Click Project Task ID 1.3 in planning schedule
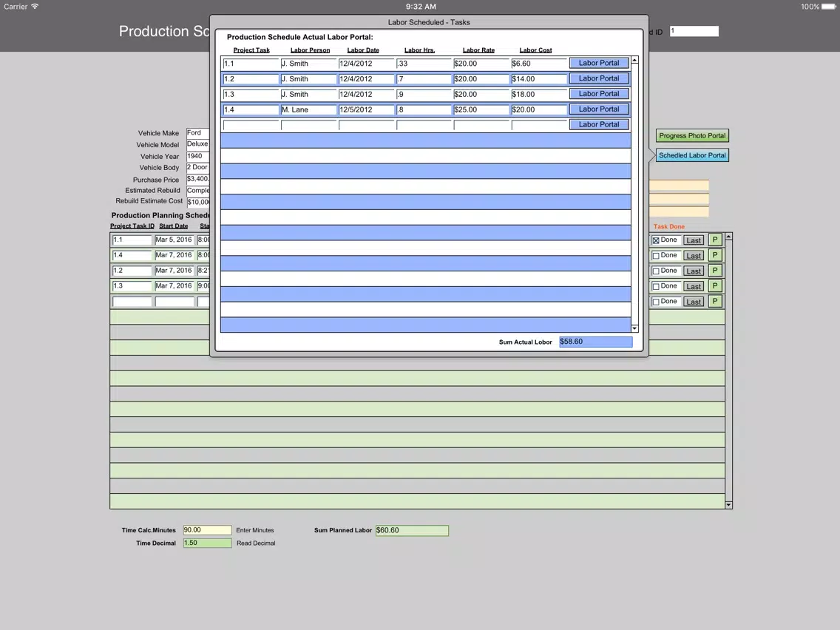The image size is (840, 630). [132, 286]
